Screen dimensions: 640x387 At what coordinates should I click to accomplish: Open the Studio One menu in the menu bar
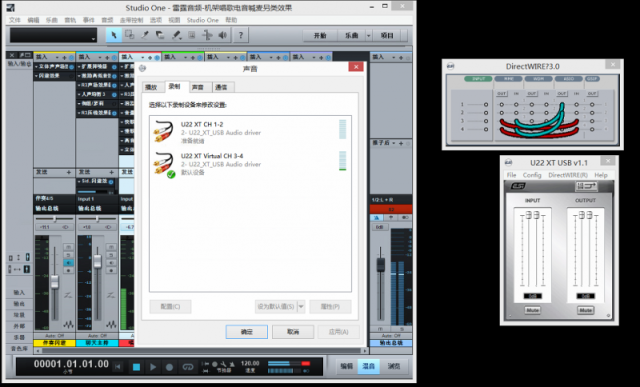(x=202, y=20)
